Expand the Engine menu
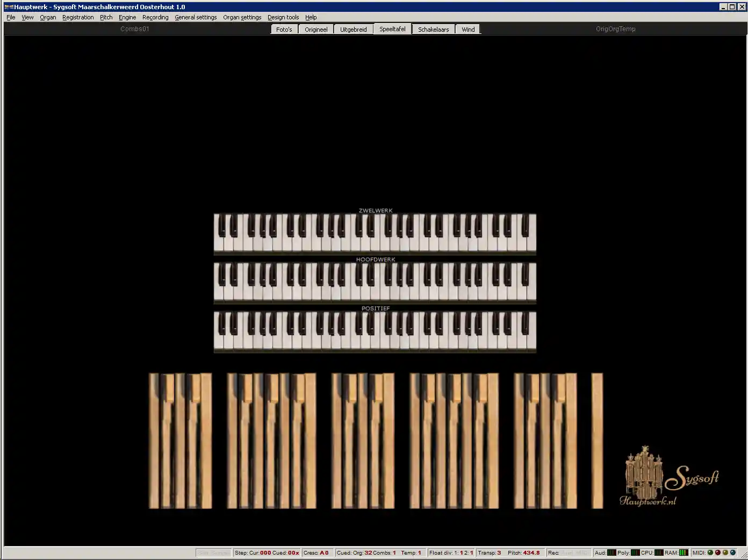 [127, 17]
